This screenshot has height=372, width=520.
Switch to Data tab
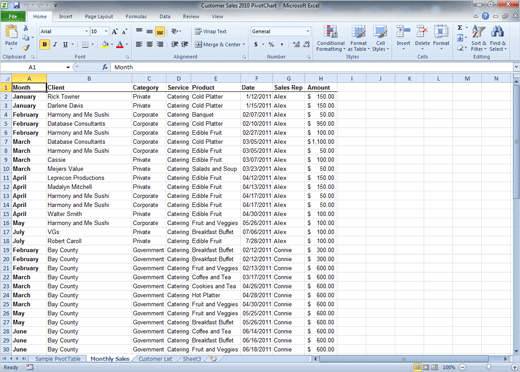[x=165, y=16]
